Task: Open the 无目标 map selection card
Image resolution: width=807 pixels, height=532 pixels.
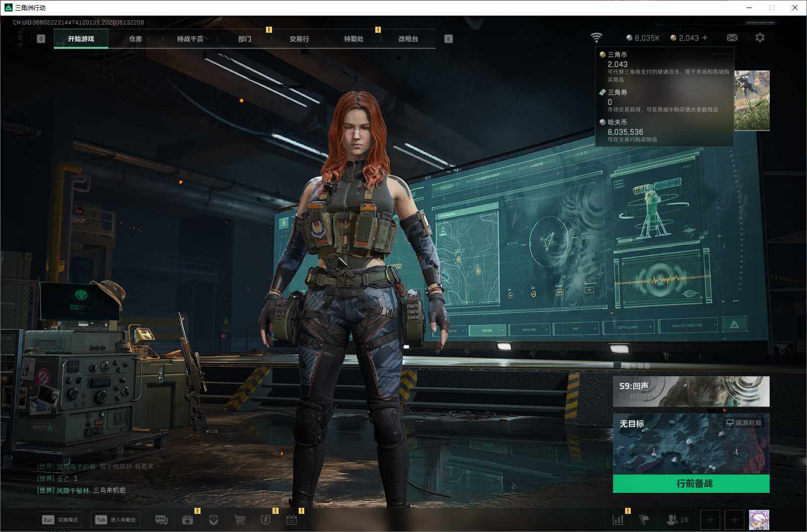Action: tap(691, 444)
